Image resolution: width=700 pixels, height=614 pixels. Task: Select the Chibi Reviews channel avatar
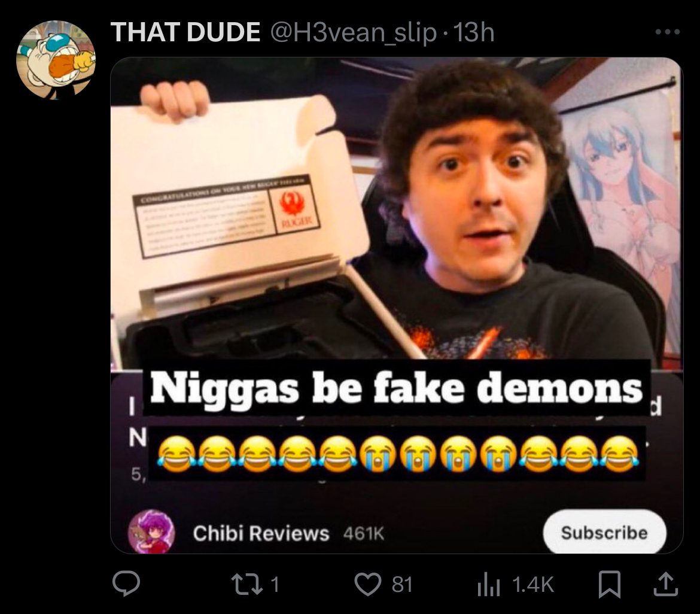[151, 532]
